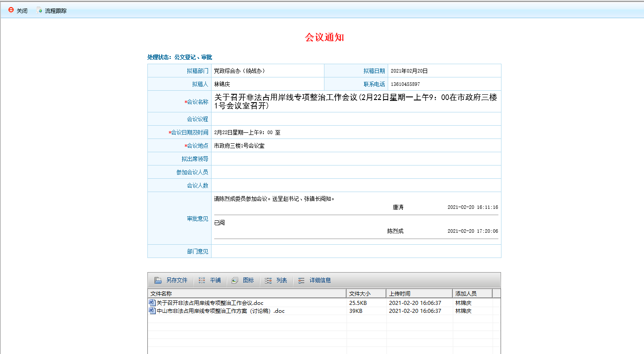Switch attachments to 图标 view
The width and height of the screenshot is (644, 354).
tap(248, 280)
